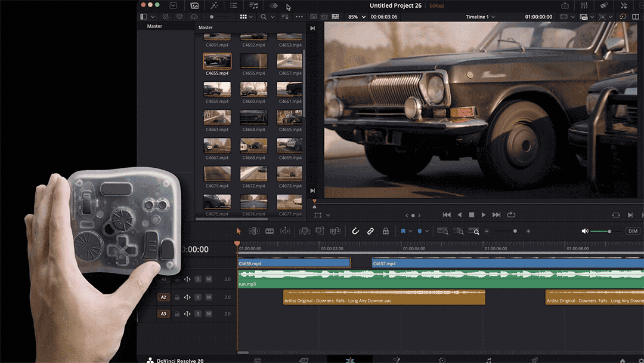
Task: Mute audio track A2 with M button
Action: (209, 297)
